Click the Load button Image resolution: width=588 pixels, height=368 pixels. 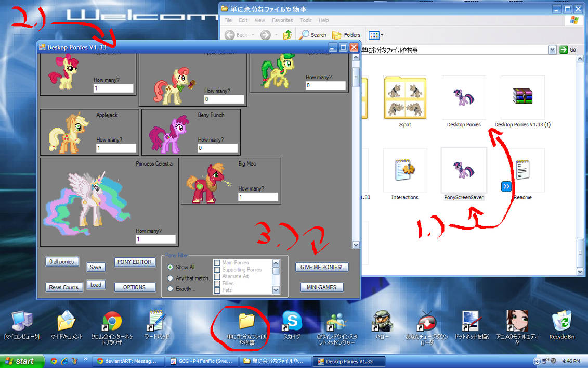coord(96,285)
